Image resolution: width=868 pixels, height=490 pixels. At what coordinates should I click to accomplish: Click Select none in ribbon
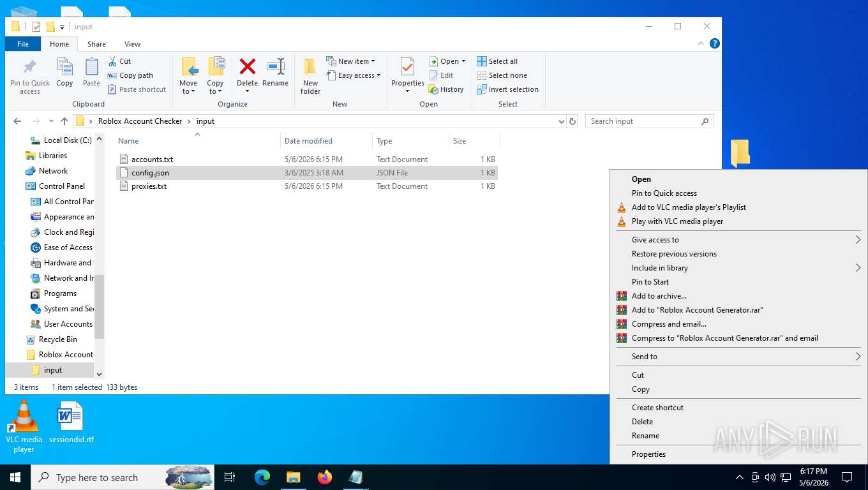[502, 75]
